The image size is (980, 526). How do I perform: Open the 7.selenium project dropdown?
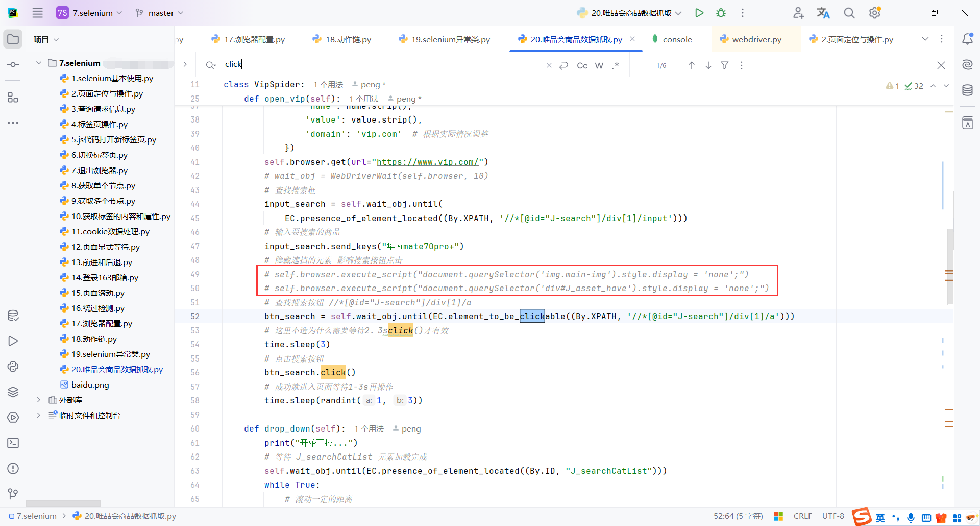tap(89, 13)
